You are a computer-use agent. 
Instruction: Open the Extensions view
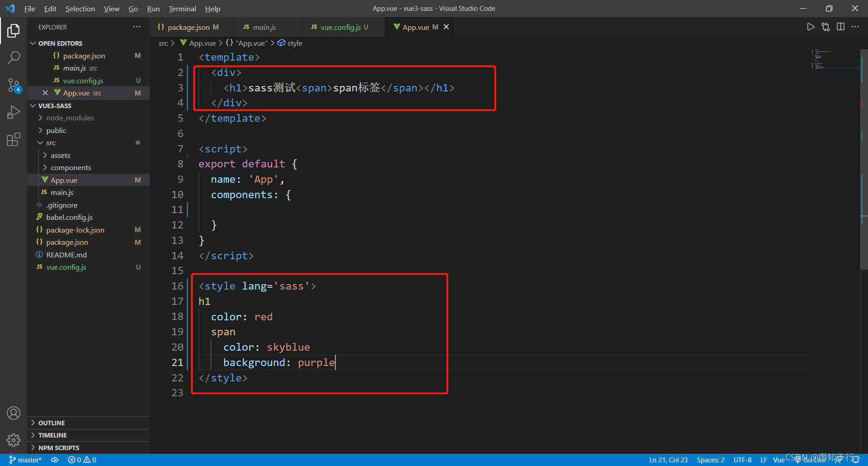(14, 139)
